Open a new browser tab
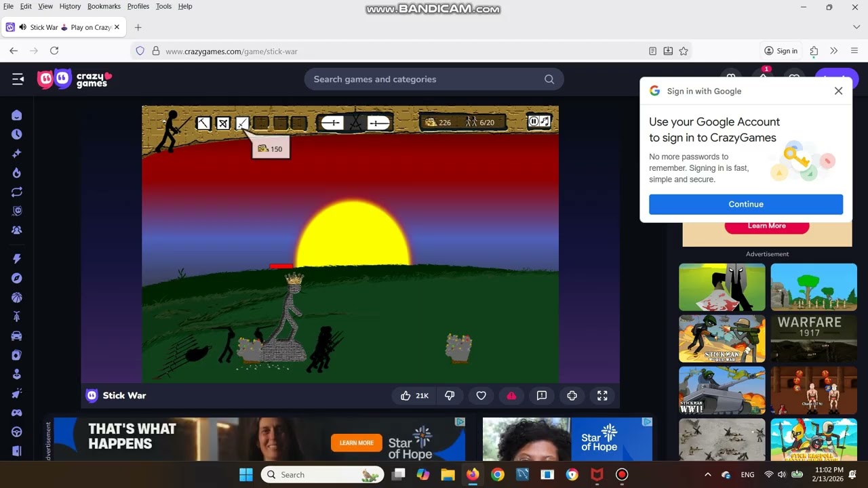 click(138, 27)
